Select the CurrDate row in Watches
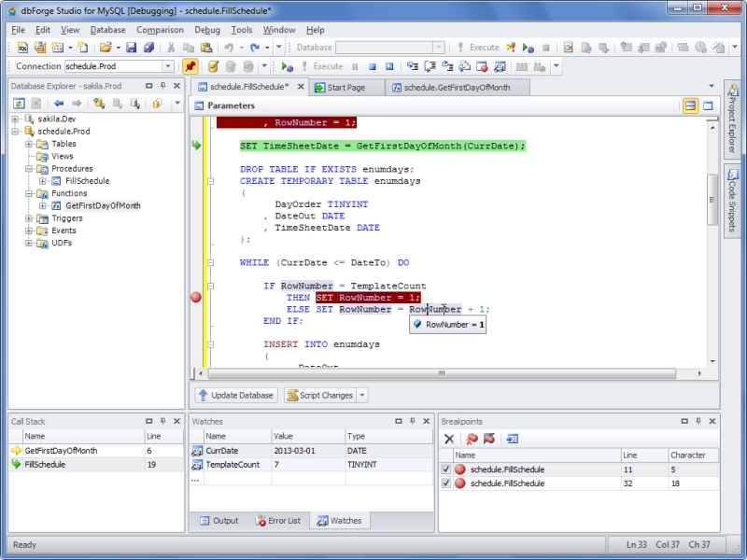 coord(311,451)
